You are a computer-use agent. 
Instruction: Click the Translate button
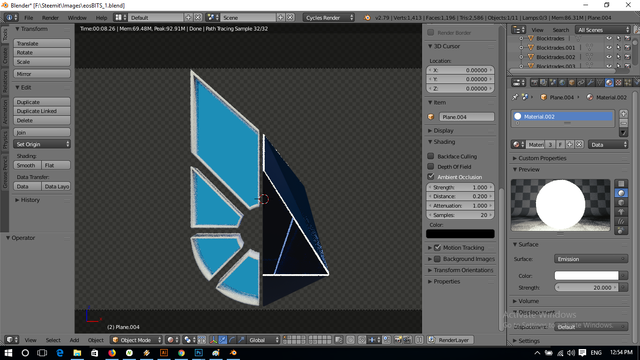42,43
